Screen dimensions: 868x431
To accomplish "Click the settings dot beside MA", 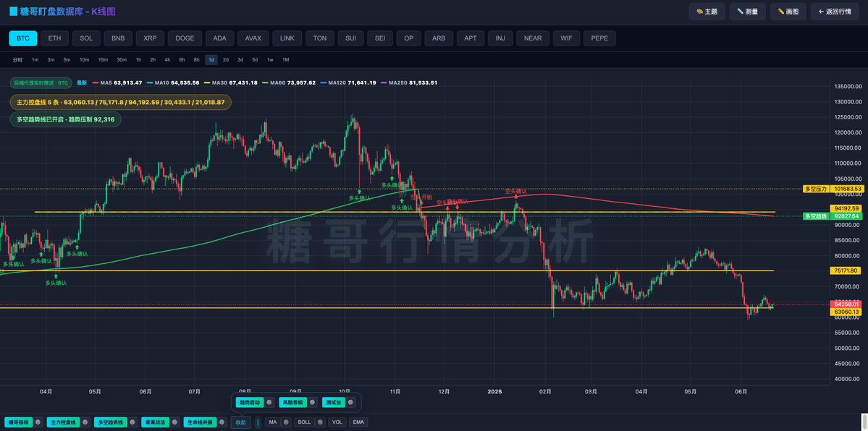I will tap(286, 422).
